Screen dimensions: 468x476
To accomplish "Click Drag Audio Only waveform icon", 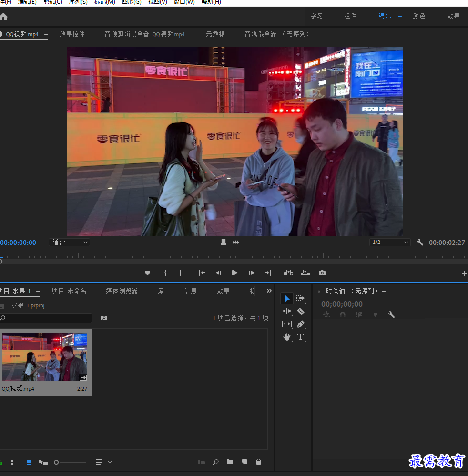I will pyautogui.click(x=236, y=242).
